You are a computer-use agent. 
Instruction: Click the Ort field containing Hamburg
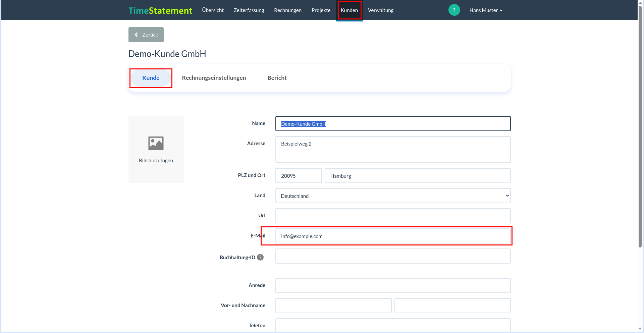418,176
